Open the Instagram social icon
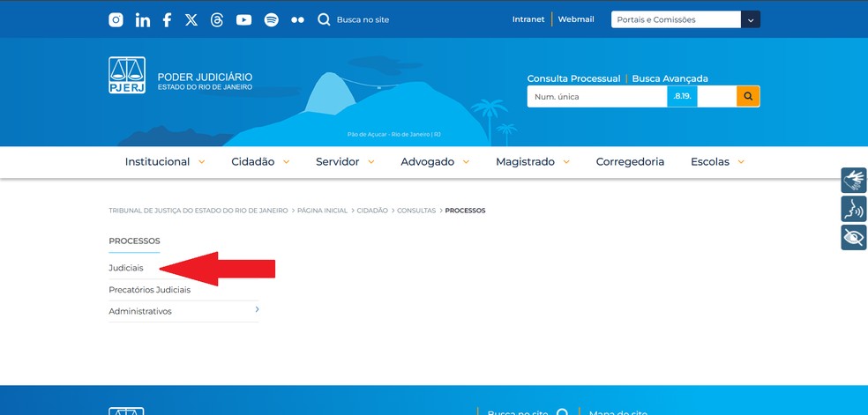This screenshot has height=415, width=868. click(116, 20)
